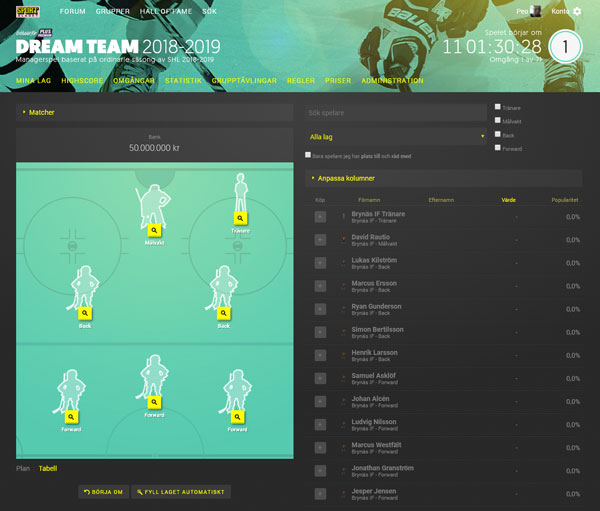Open the Alla lag team dropdown
The width and height of the screenshot is (600, 511).
coord(396,137)
